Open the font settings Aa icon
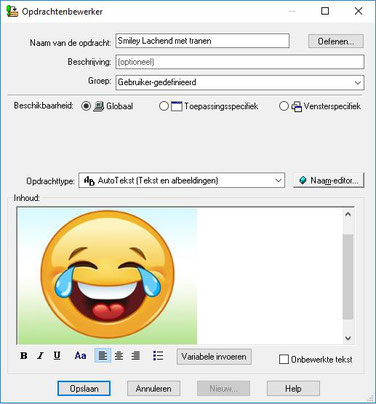The width and height of the screenshot is (376, 404). click(80, 356)
